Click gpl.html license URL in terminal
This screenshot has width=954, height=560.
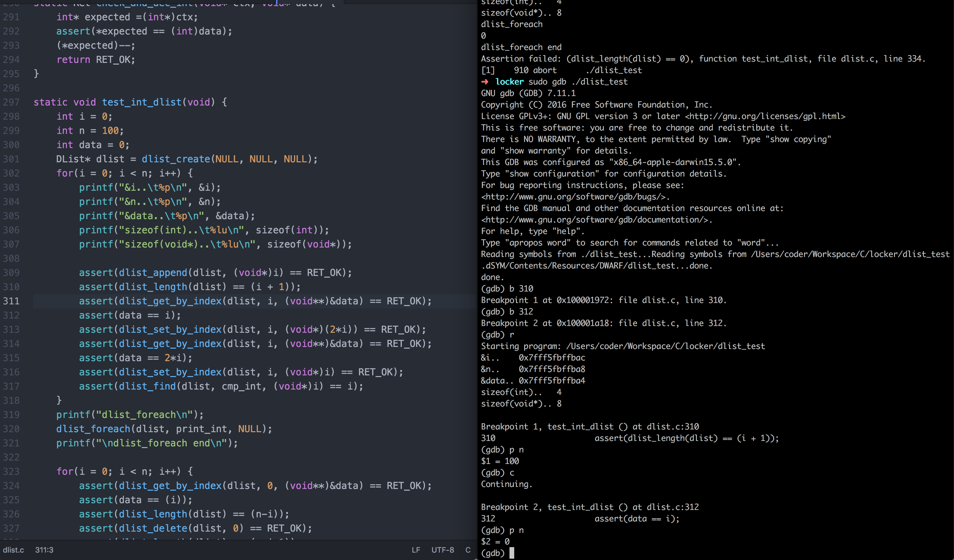pyautogui.click(x=765, y=116)
